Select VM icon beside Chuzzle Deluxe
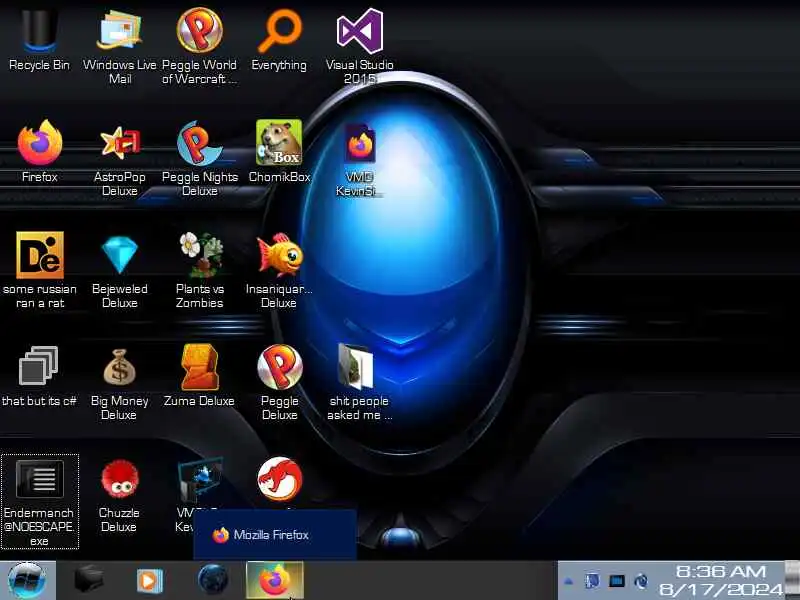The image size is (800, 600). pos(199,479)
